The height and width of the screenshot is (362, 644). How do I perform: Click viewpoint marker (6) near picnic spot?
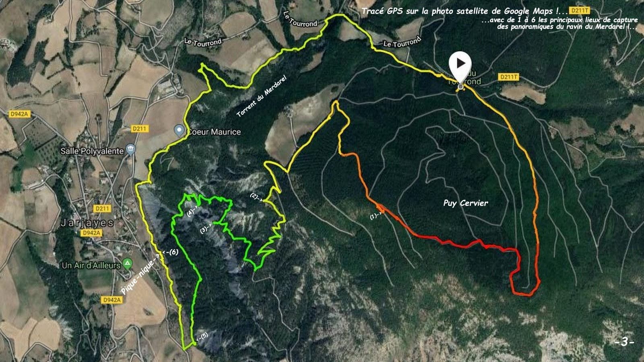(171, 252)
